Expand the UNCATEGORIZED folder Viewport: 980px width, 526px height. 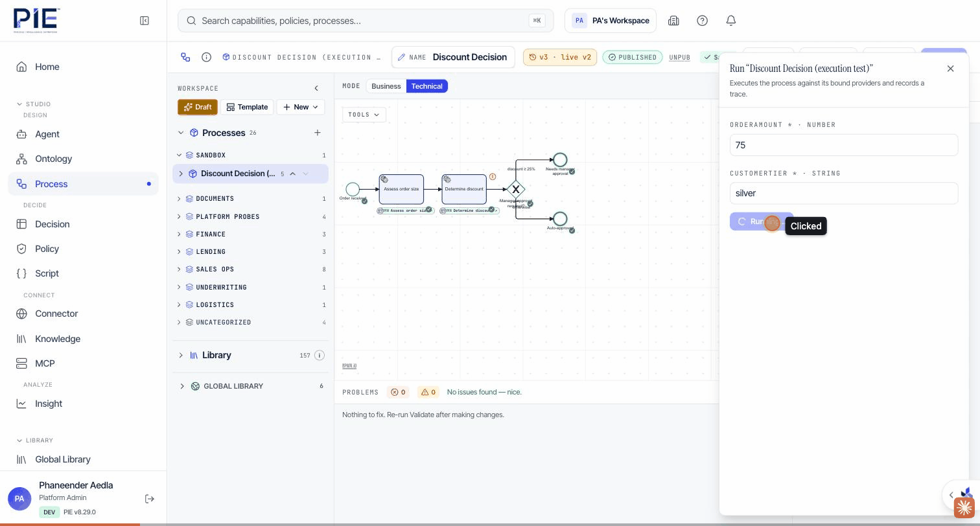point(180,323)
